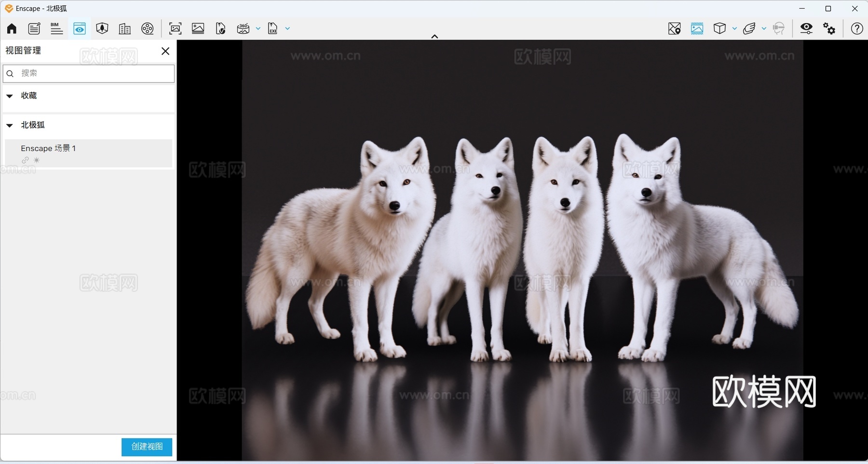The image size is (868, 464).
Task: Expand the 360 panorama dropdown arrow
Action: coord(258,28)
